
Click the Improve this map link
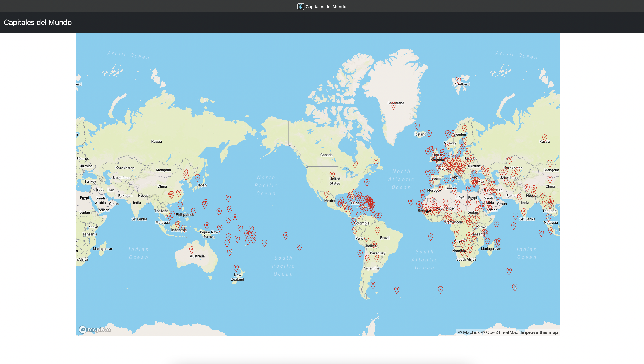point(539,332)
